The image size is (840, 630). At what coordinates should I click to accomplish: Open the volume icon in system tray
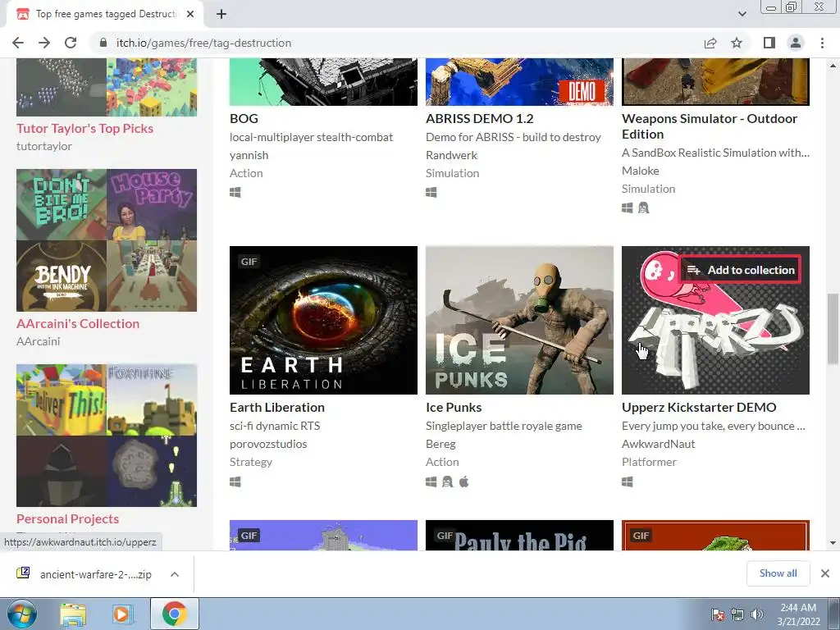[757, 614]
